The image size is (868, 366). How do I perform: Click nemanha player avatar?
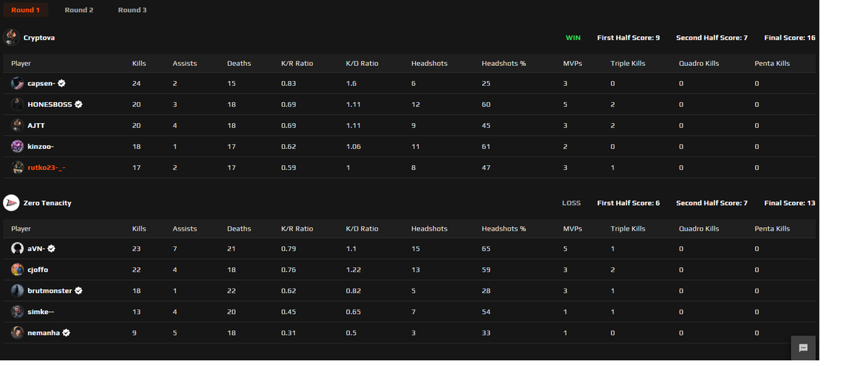click(x=17, y=333)
